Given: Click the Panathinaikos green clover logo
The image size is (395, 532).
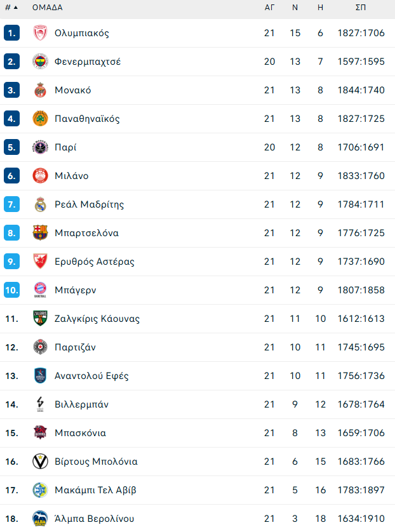Looking at the screenshot, I should (40, 119).
